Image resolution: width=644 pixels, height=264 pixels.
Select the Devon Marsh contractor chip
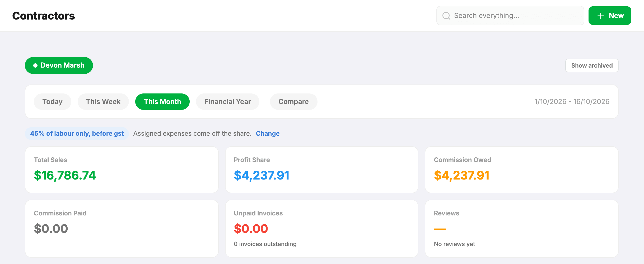click(x=59, y=65)
